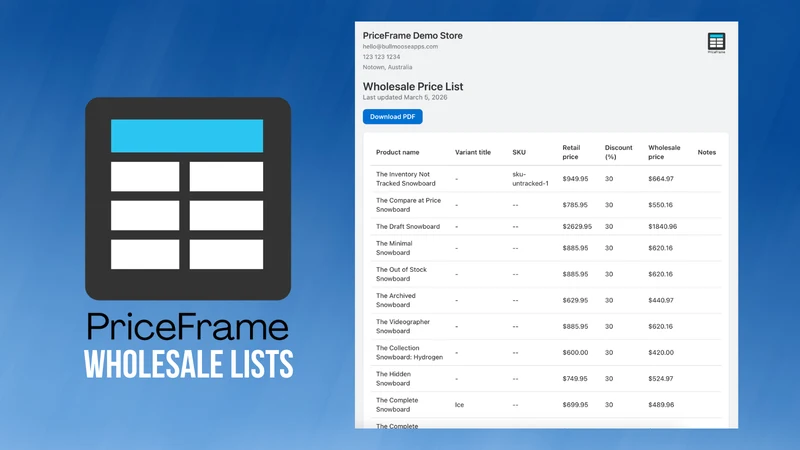
Task: Click the $664.97 wholesale price
Action: pos(661,179)
